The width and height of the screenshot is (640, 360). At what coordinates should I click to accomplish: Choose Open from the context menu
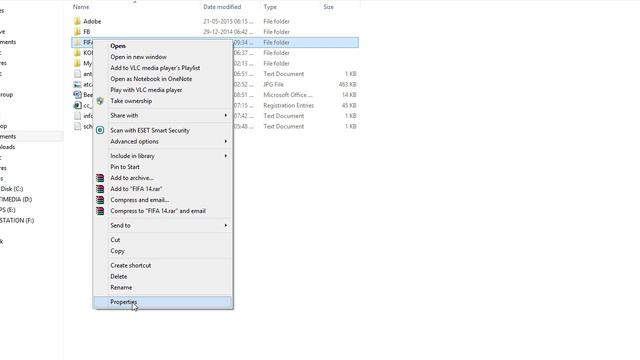118,46
